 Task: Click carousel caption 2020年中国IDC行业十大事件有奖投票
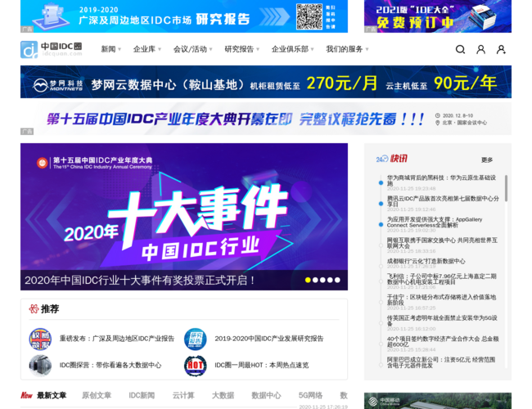point(139,281)
